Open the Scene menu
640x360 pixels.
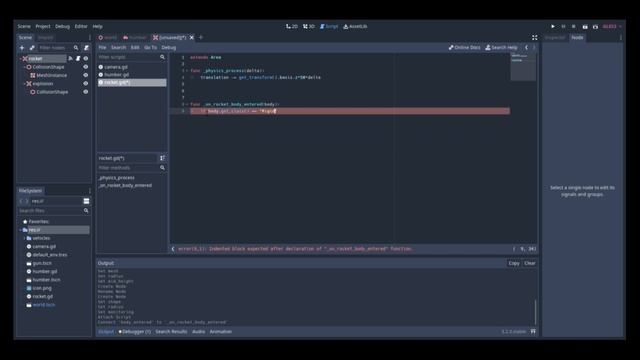click(24, 27)
